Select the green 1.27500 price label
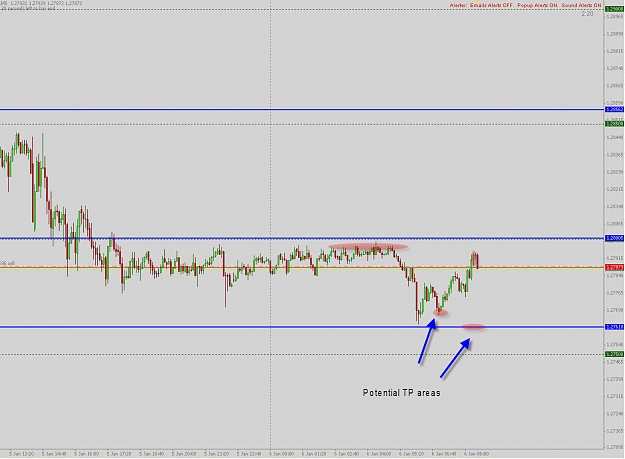 tap(614, 354)
